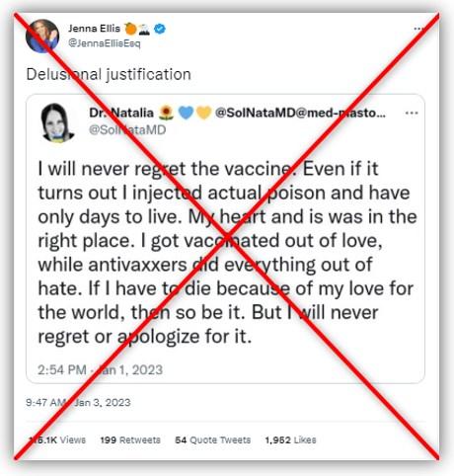Click the yellow heart emoji
454x476 pixels.
[x=203, y=113]
